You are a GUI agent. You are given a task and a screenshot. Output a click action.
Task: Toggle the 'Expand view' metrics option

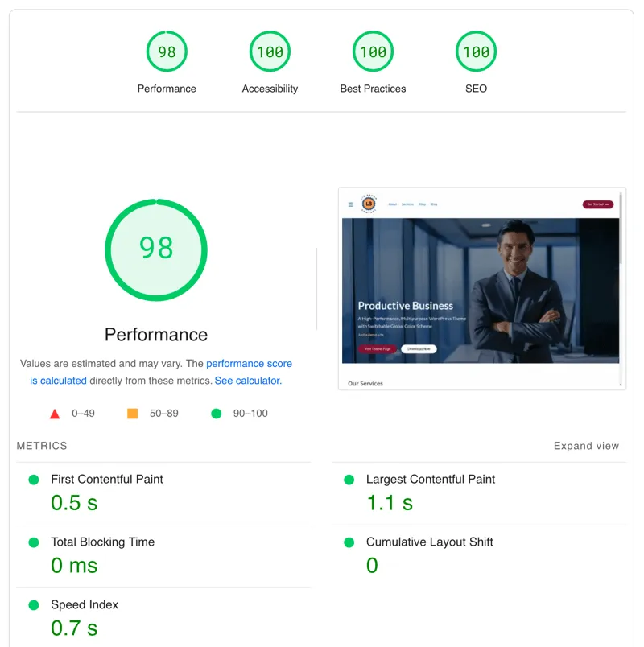586,446
